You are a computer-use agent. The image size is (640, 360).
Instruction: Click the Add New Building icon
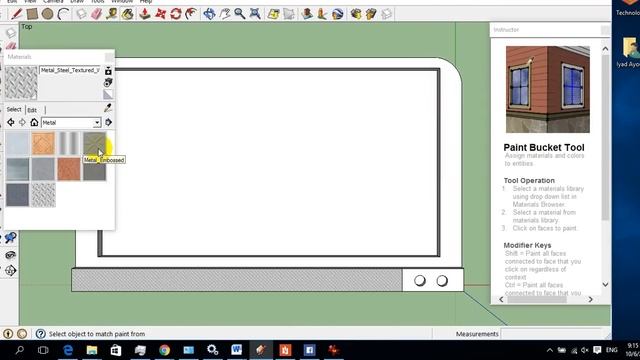(x=307, y=14)
